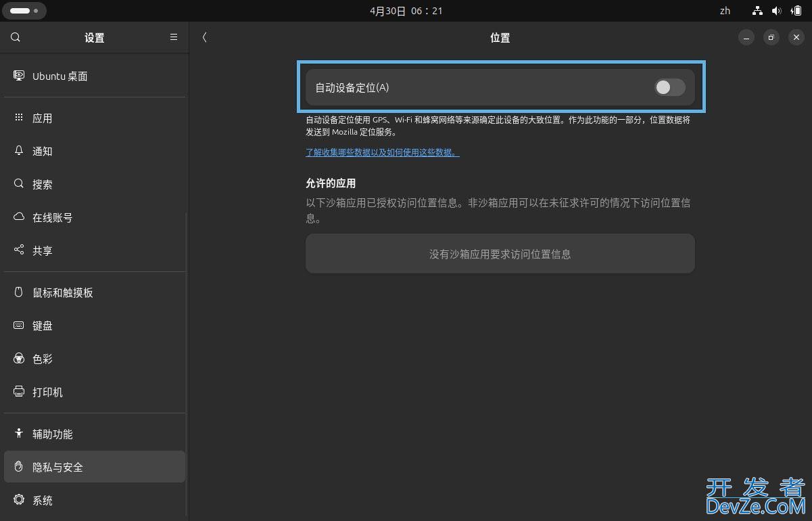Click the 自动设备定位(A) row label
Viewport: 812px width, 521px height.
(352, 87)
